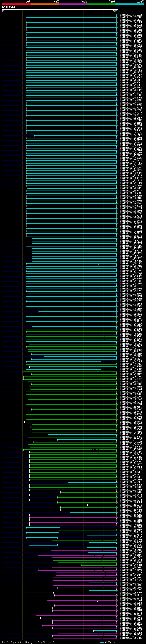This screenshot has height=644, width=146.
Task: Select hit label UniRef100_Q5Y2E7
Action: point(131,357)
